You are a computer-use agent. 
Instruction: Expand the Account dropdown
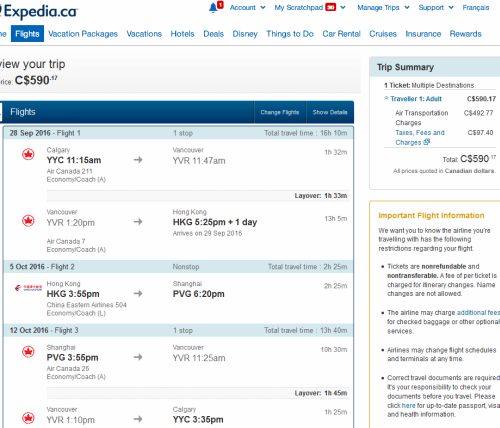[x=247, y=7]
